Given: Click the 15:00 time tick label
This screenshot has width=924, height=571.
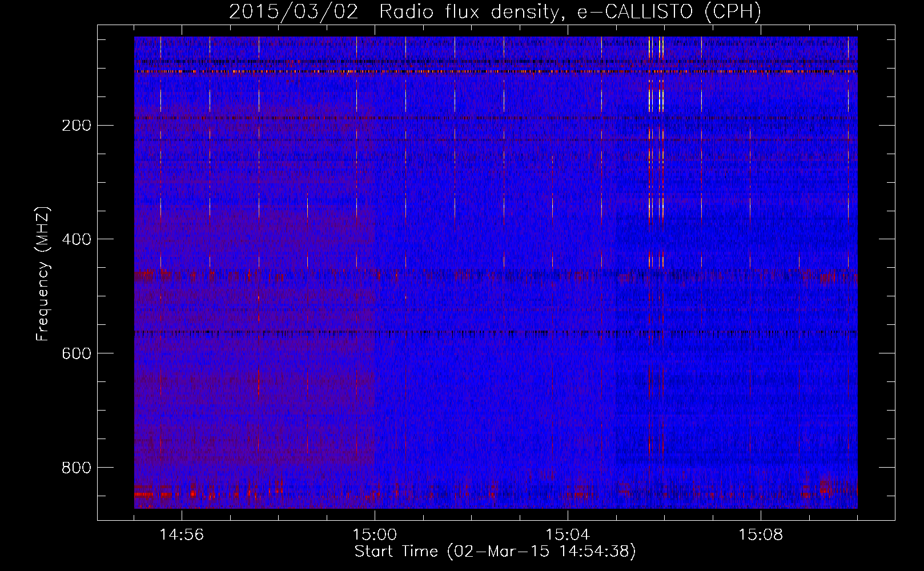Looking at the screenshot, I should tap(375, 535).
